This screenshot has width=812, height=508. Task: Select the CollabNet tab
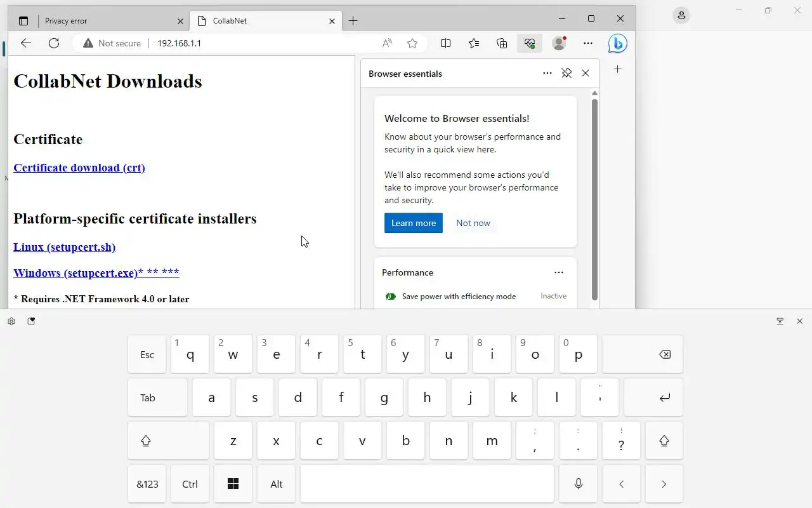click(x=265, y=21)
